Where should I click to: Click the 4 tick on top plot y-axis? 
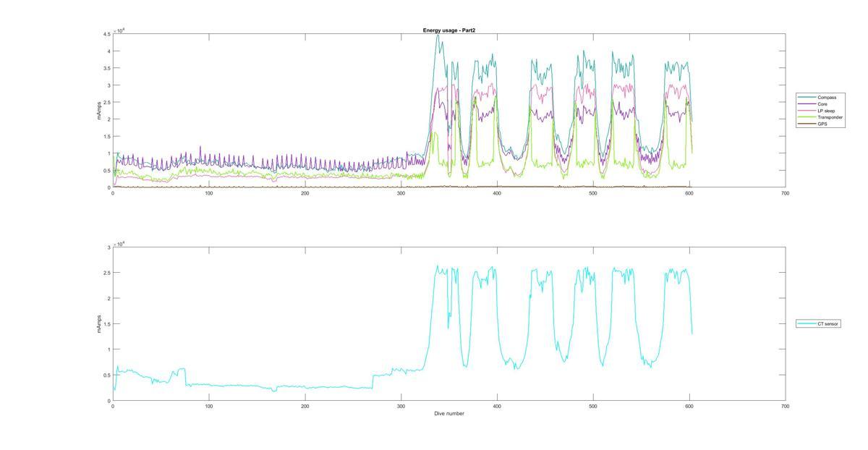coord(109,51)
